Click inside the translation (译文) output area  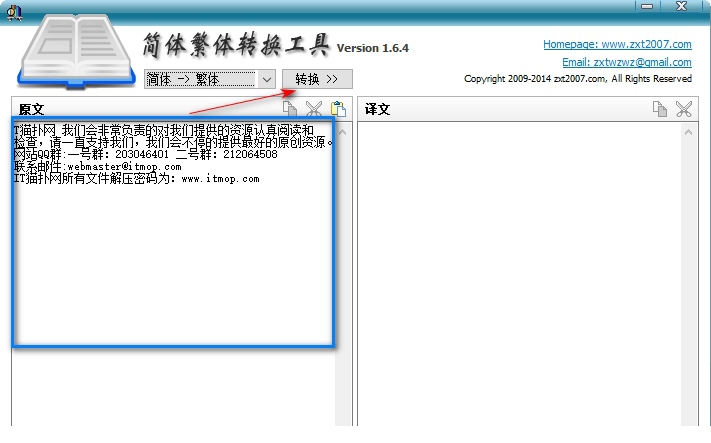[x=519, y=272]
